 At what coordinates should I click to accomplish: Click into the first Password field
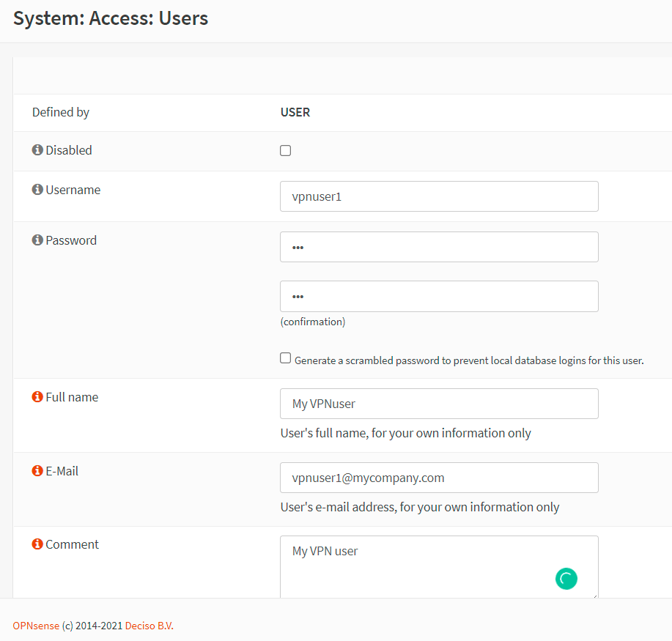coord(439,247)
